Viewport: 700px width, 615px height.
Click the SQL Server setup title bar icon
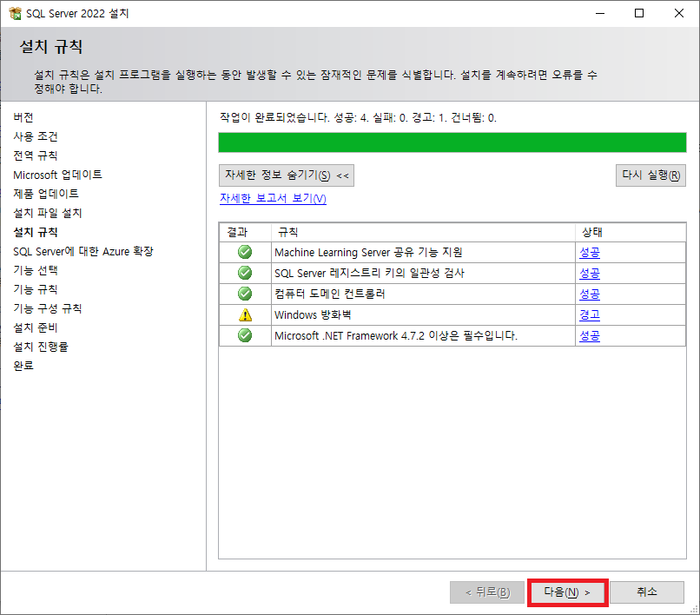pyautogui.click(x=15, y=13)
